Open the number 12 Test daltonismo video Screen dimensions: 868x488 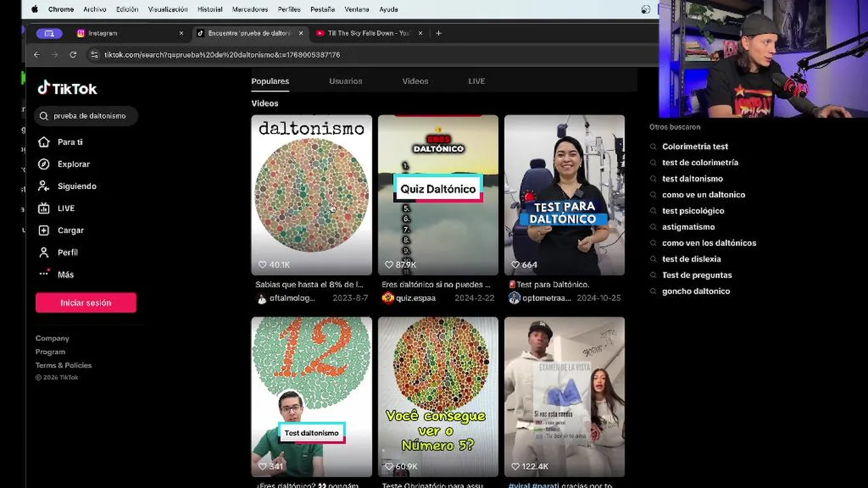311,397
